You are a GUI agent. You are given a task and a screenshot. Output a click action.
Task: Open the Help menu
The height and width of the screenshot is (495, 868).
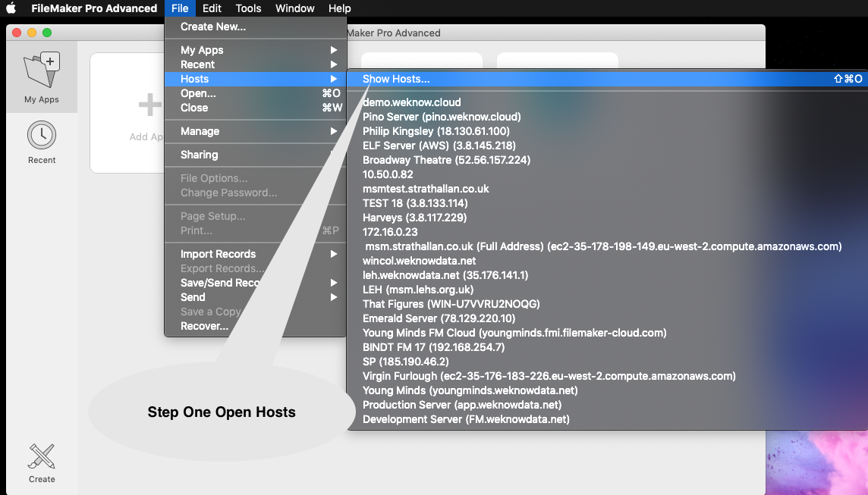[339, 8]
